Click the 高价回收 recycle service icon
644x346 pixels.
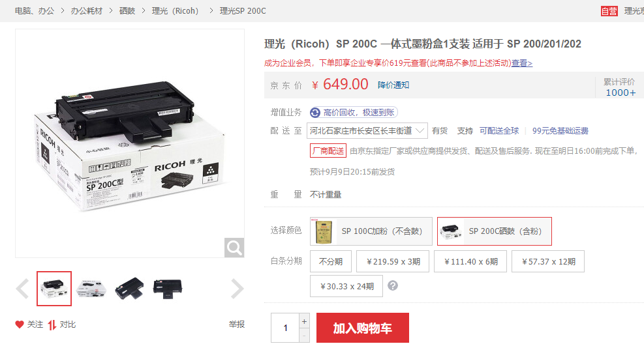tap(315, 112)
